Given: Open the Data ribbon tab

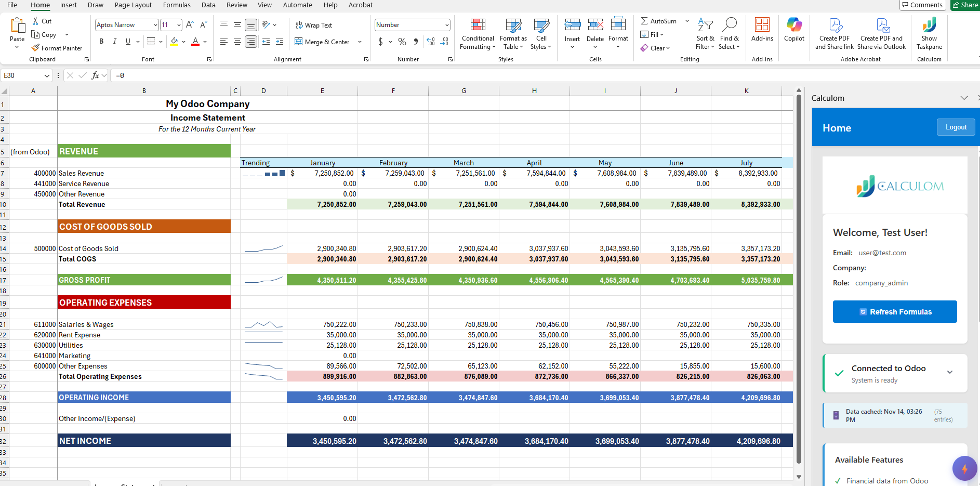Looking at the screenshot, I should pyautogui.click(x=208, y=5).
